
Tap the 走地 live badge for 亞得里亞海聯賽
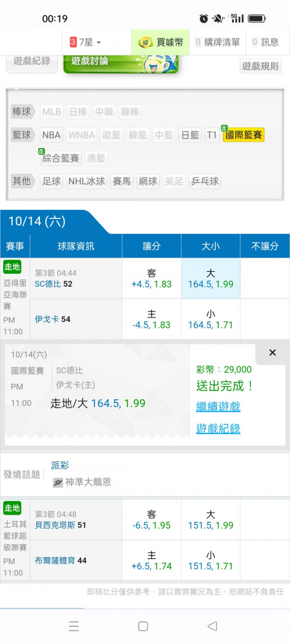pos(12,267)
